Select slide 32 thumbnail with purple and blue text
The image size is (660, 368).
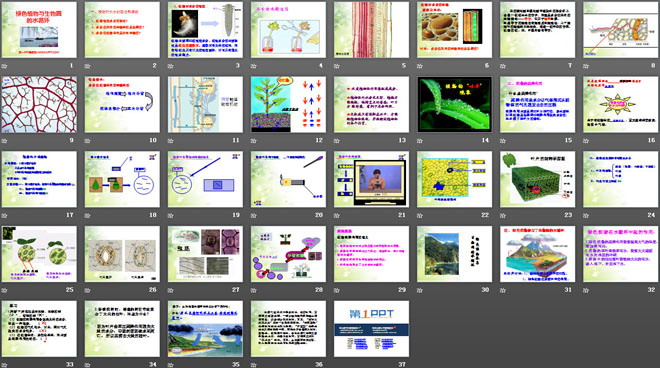click(621, 254)
